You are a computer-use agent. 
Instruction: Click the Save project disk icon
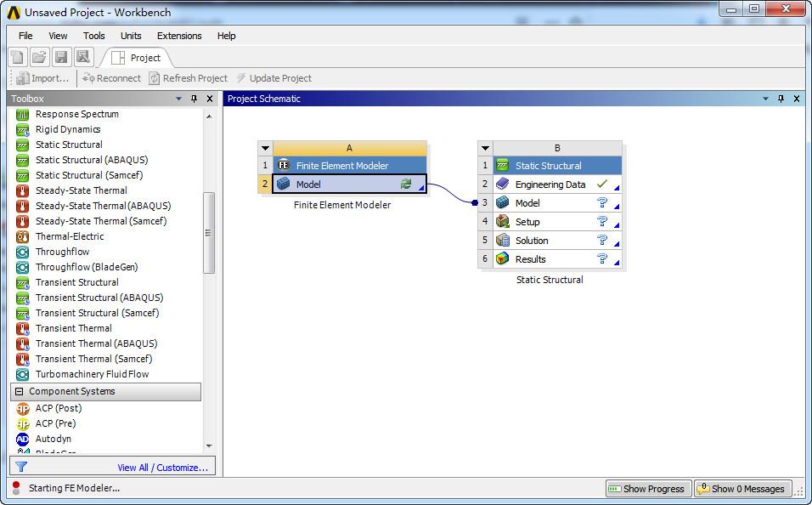pyautogui.click(x=62, y=57)
